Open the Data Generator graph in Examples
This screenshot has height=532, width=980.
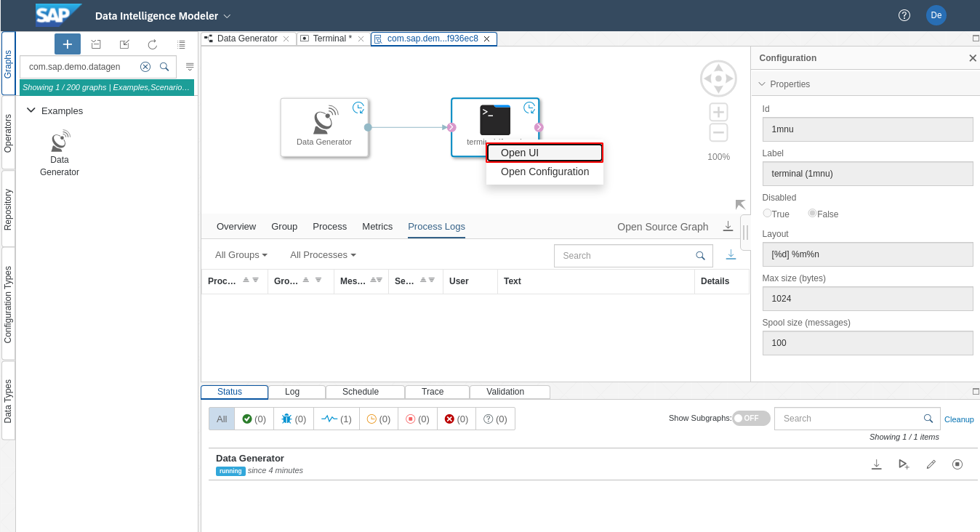point(60,153)
